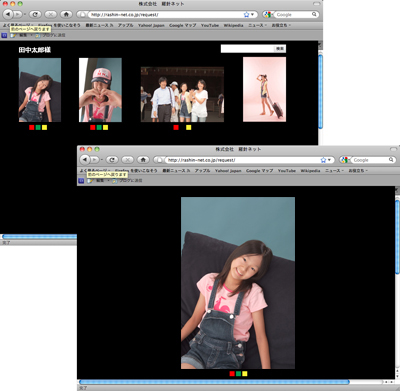
Task: Go back in the front window
Action: click(x=85, y=160)
